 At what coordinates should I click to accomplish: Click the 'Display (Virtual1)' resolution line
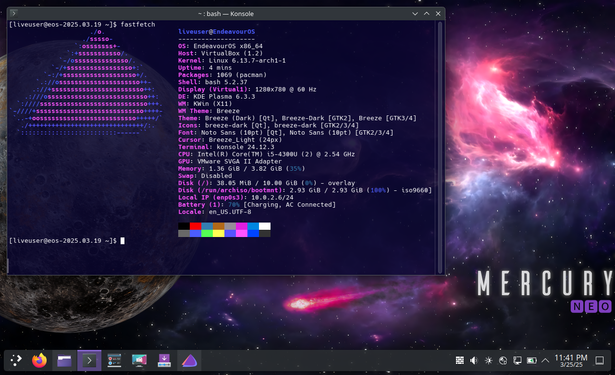(x=247, y=89)
